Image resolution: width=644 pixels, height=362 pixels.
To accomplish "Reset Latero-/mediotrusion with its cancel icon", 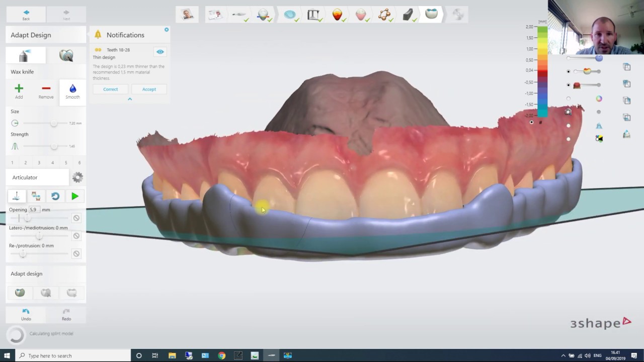I will coord(76,236).
